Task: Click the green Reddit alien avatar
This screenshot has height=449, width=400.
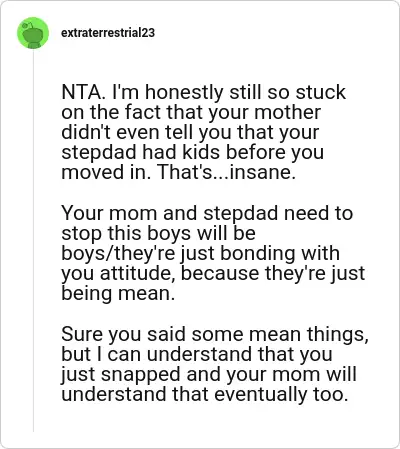Action: 33,33
